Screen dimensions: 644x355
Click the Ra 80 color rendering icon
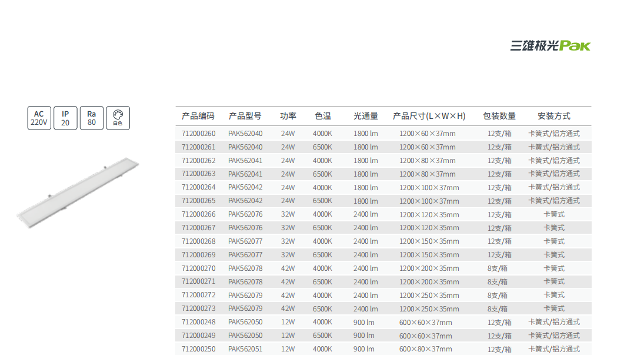pyautogui.click(x=91, y=118)
